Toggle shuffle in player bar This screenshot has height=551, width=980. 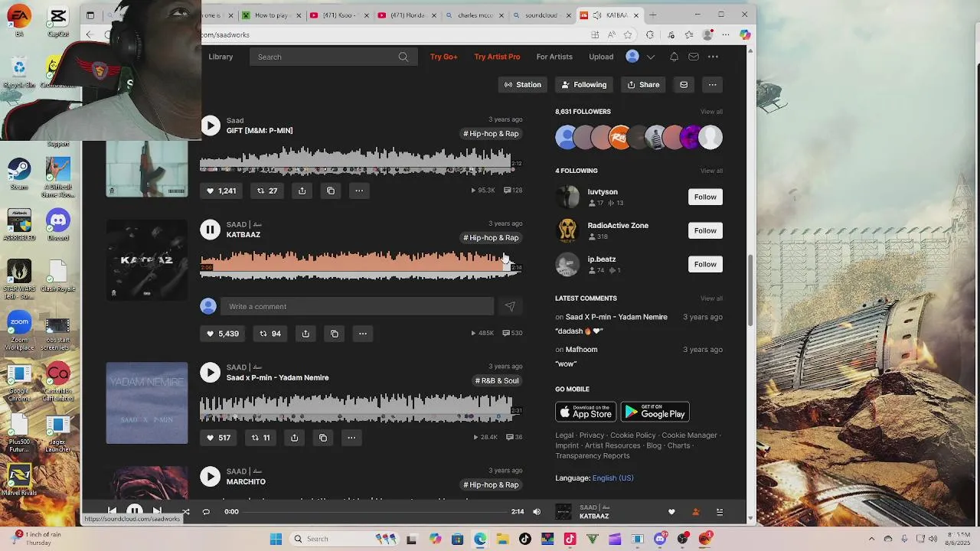tap(185, 511)
